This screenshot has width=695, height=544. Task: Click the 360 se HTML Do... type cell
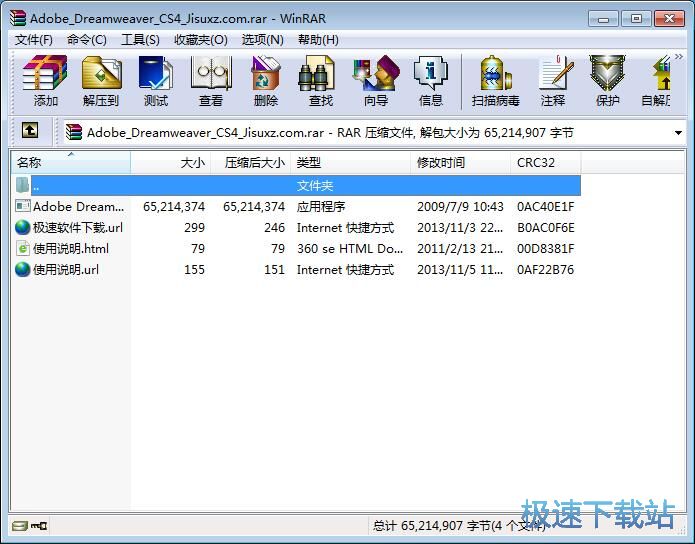350,249
